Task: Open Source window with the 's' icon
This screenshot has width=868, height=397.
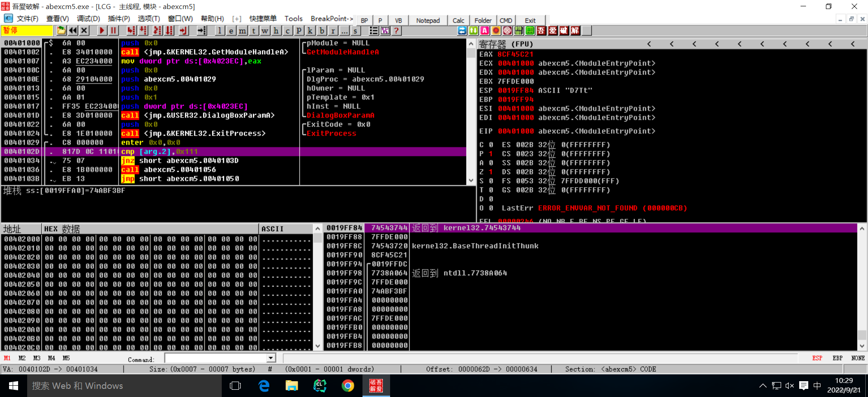Action: click(x=356, y=31)
